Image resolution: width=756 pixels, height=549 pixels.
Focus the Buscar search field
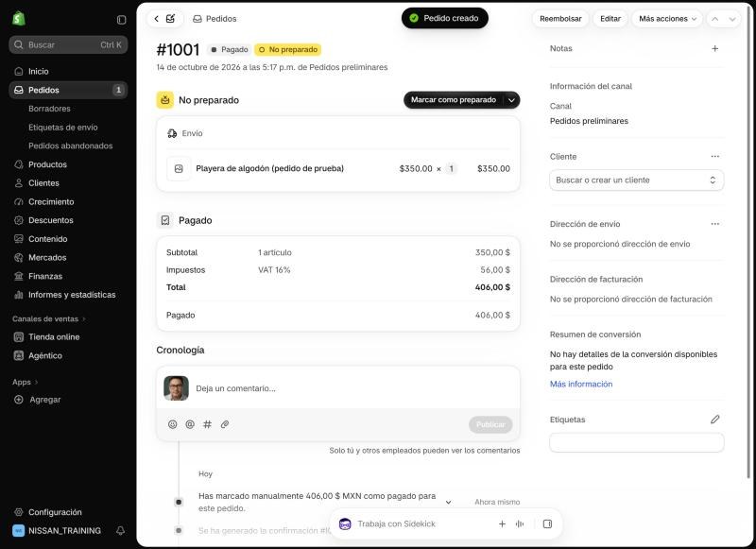68,44
